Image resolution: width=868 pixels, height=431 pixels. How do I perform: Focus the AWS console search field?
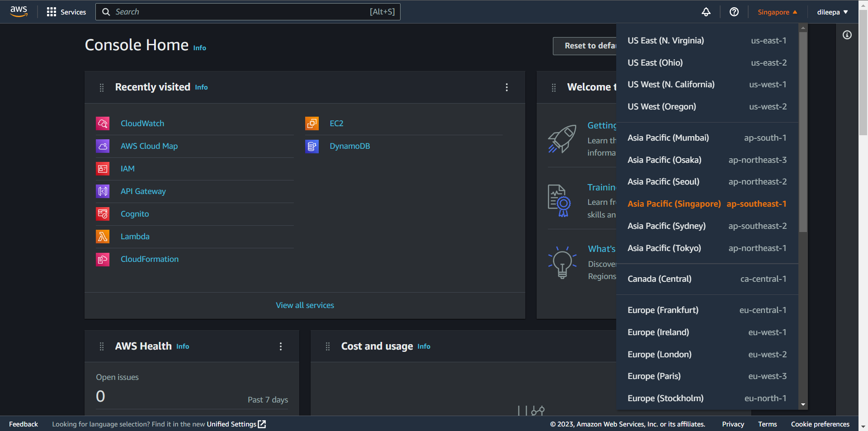pyautogui.click(x=248, y=12)
